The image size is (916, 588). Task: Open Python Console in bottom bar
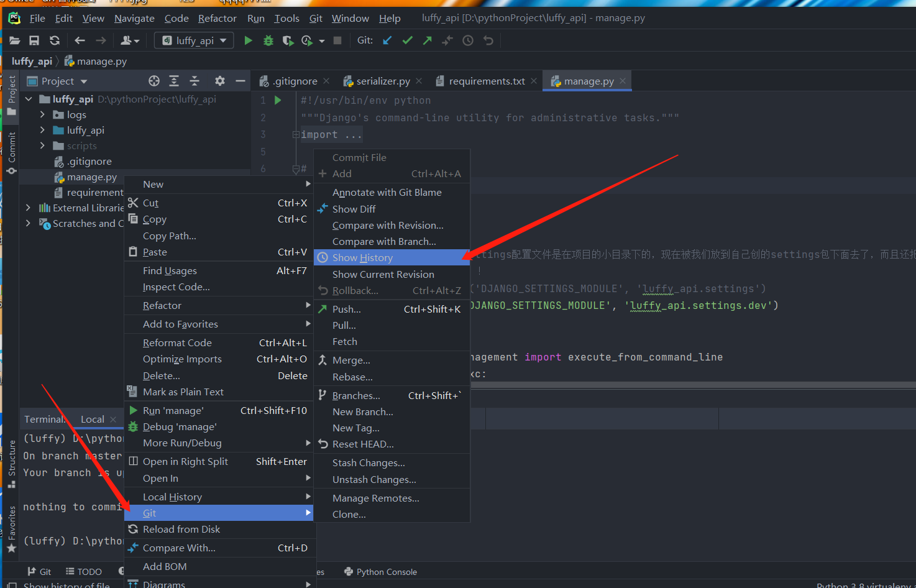(380, 572)
